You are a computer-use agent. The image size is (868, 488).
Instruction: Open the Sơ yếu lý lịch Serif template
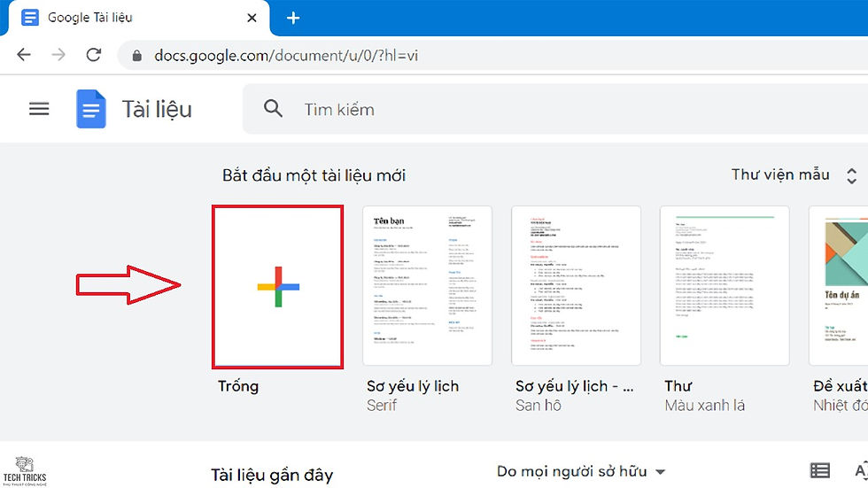[x=427, y=285]
